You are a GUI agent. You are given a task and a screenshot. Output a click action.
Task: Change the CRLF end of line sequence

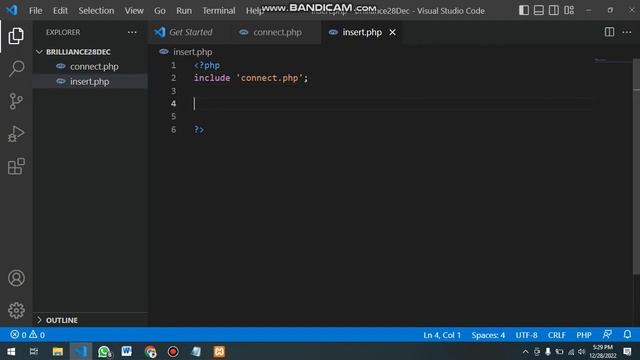click(556, 335)
